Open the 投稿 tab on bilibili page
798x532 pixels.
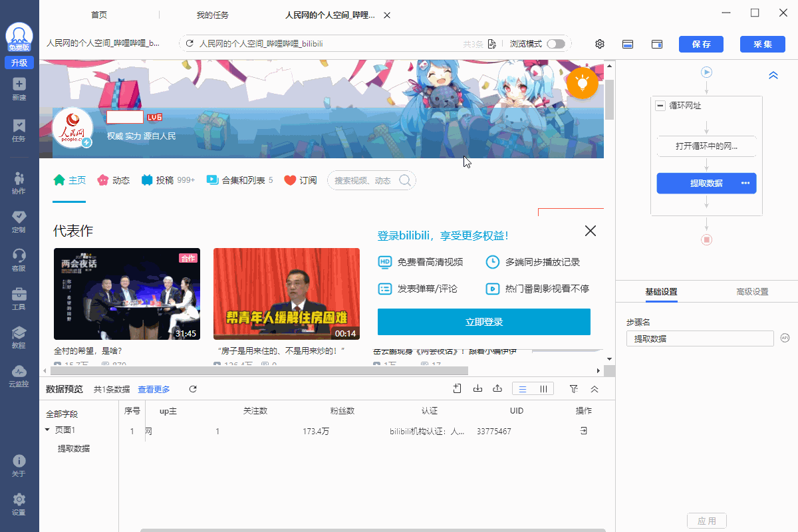pyautogui.click(x=168, y=180)
